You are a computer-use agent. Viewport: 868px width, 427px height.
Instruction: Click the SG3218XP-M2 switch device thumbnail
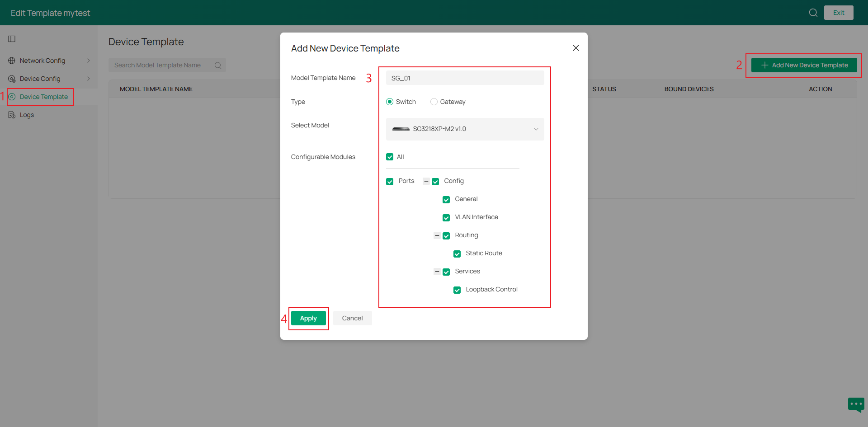[401, 129]
